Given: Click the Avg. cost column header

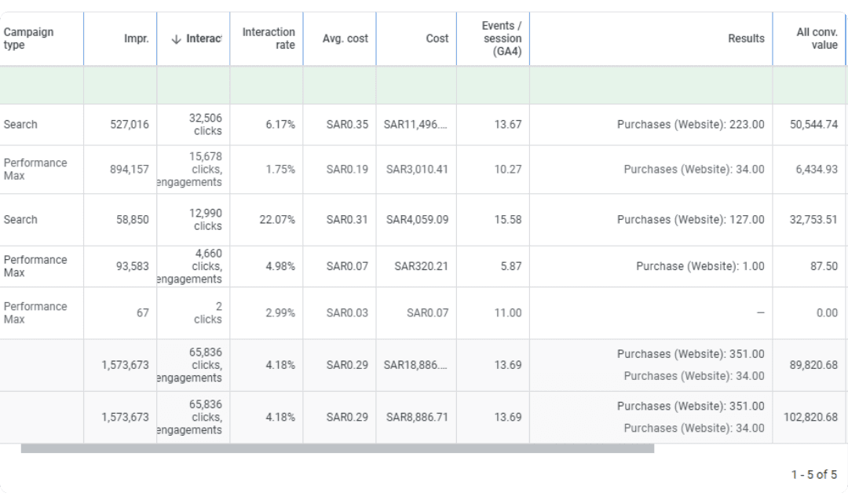Looking at the screenshot, I should pyautogui.click(x=345, y=38).
